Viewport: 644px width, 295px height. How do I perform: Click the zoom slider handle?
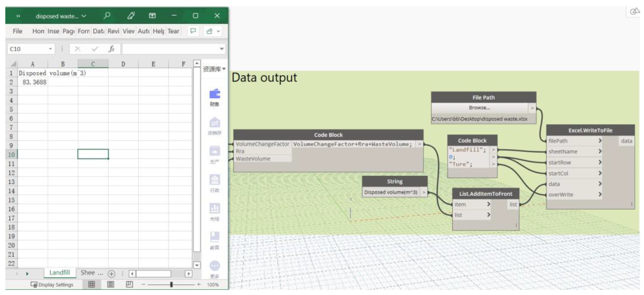point(171,285)
